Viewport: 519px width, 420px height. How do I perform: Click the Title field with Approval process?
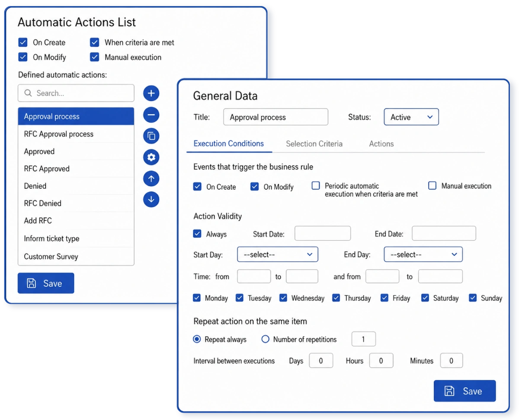(x=276, y=117)
